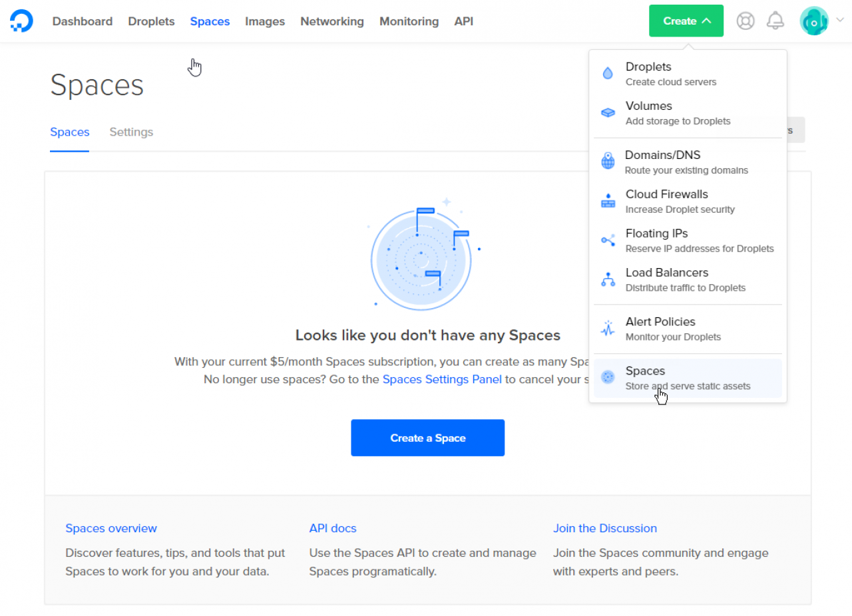Open the account dropdown arrow beside the avatar
The width and height of the screenshot is (852, 616).
click(839, 21)
